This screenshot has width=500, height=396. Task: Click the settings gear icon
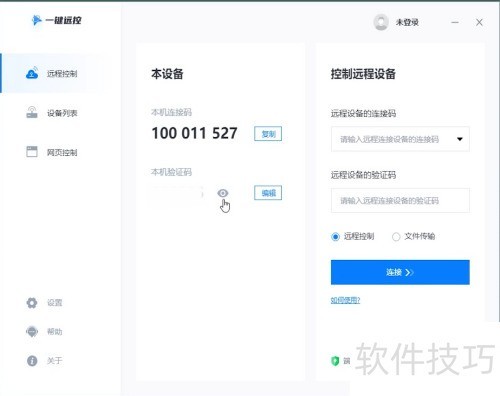point(32,303)
